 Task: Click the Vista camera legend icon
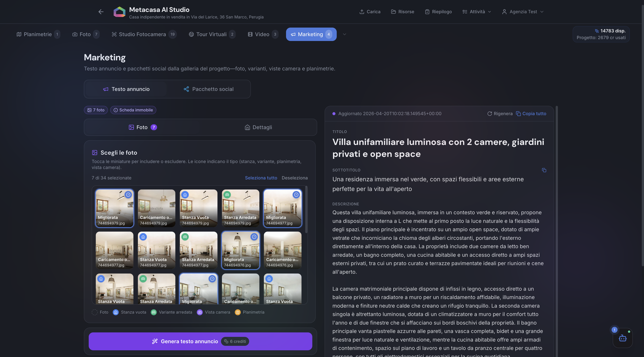click(200, 312)
